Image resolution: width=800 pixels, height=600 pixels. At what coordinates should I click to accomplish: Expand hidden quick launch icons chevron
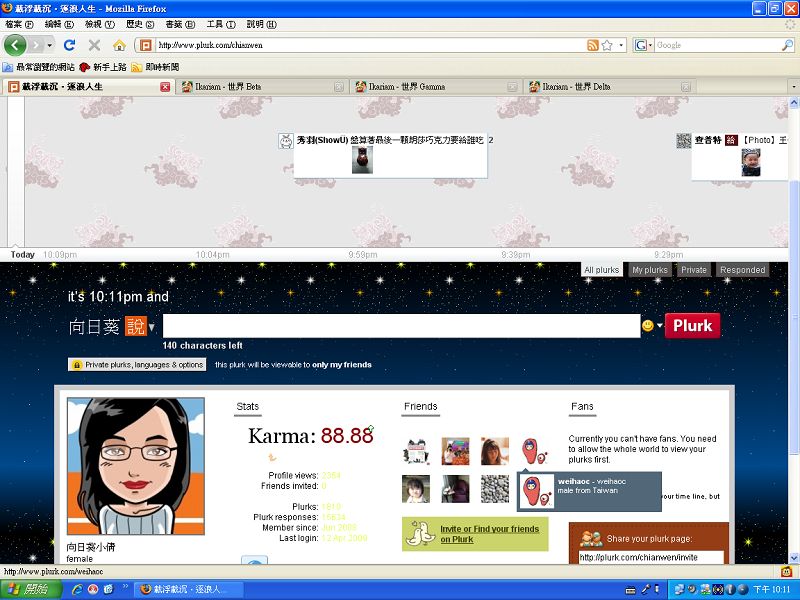tap(125, 587)
